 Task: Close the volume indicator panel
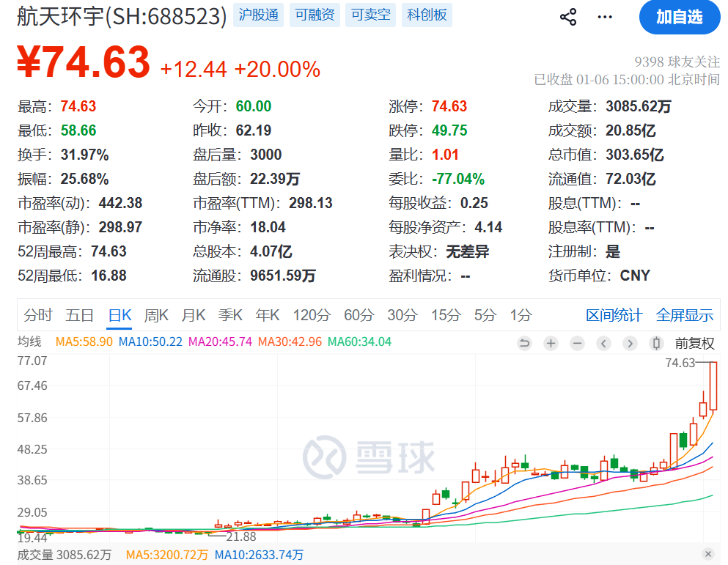tap(708, 554)
